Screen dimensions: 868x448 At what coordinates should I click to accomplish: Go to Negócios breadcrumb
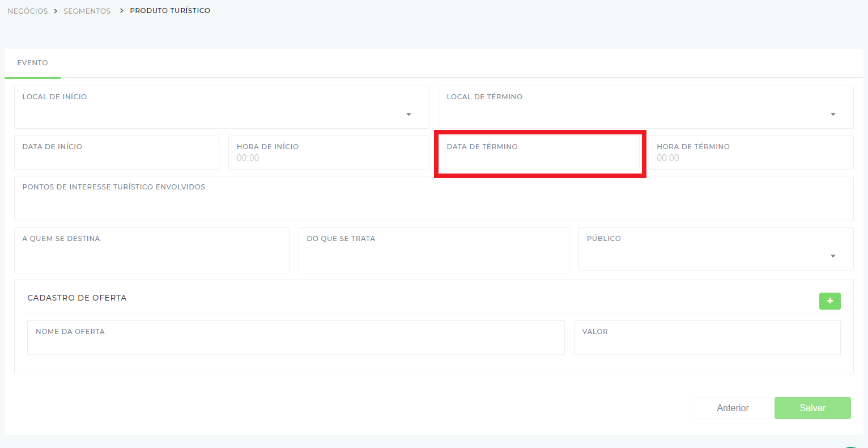(28, 11)
